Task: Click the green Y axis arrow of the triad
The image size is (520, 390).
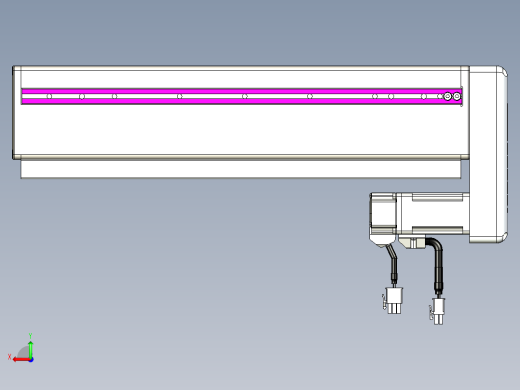Action: 30,349
